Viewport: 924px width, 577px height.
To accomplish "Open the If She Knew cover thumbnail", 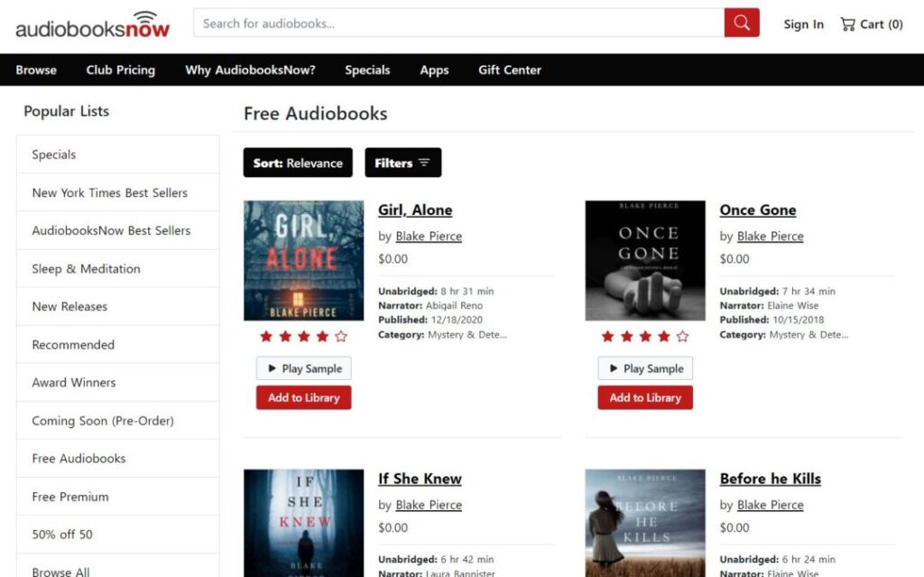I will [303, 523].
